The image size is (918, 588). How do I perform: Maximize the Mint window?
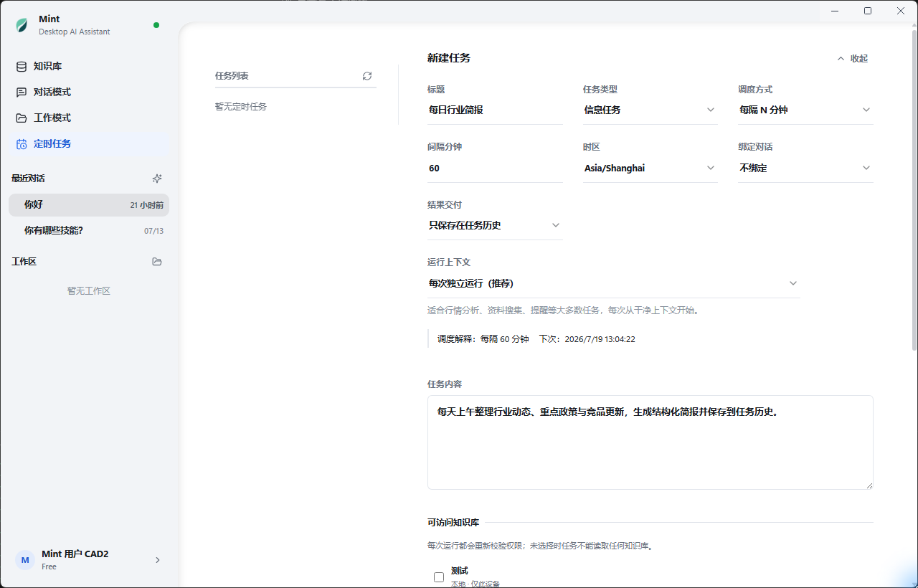pyautogui.click(x=868, y=11)
